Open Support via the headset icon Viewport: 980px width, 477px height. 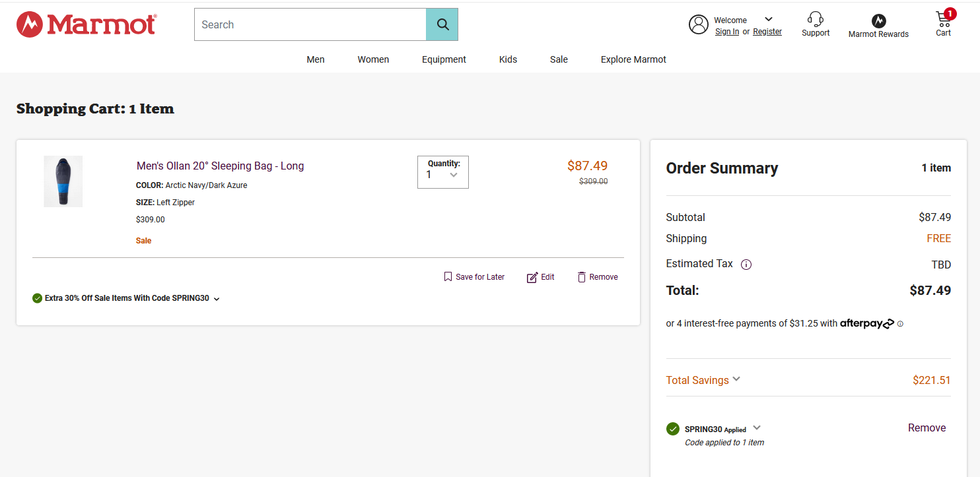(816, 18)
